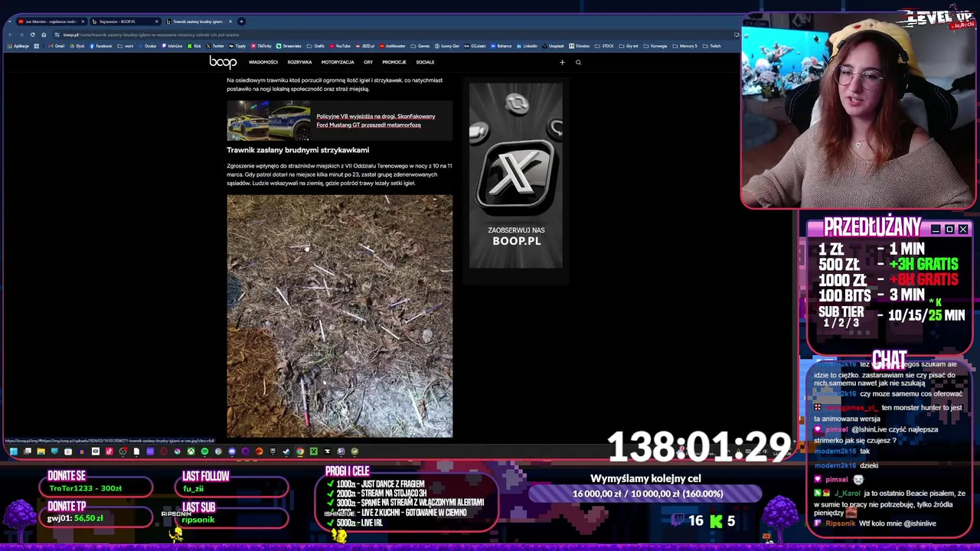Viewport: 980px width, 551px height.
Task: Open the Aplikacje bookmarks shortcut
Action: point(18,46)
